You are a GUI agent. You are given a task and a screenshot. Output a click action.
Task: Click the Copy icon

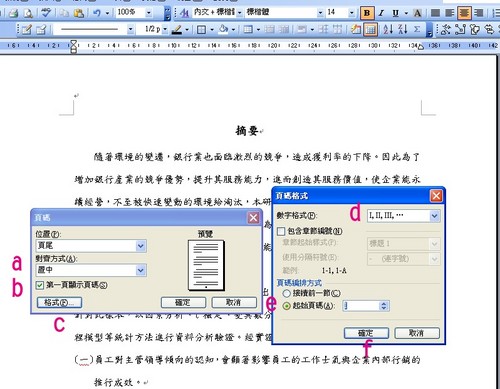point(64,13)
